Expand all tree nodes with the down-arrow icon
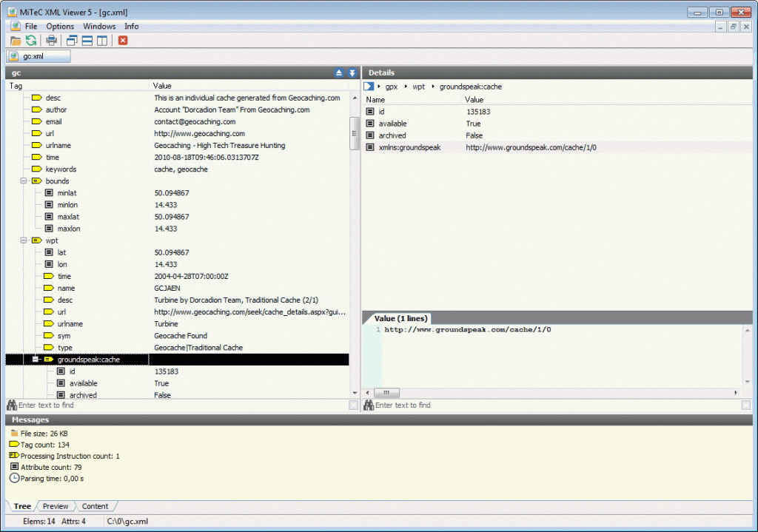The image size is (758, 532). [352, 73]
